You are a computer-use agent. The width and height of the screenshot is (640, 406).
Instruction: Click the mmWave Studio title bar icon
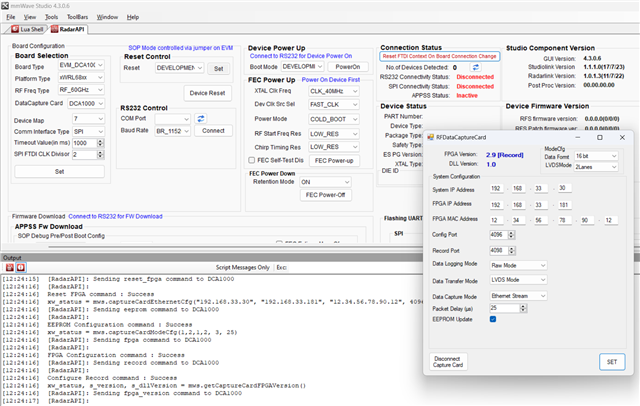click(4, 5)
